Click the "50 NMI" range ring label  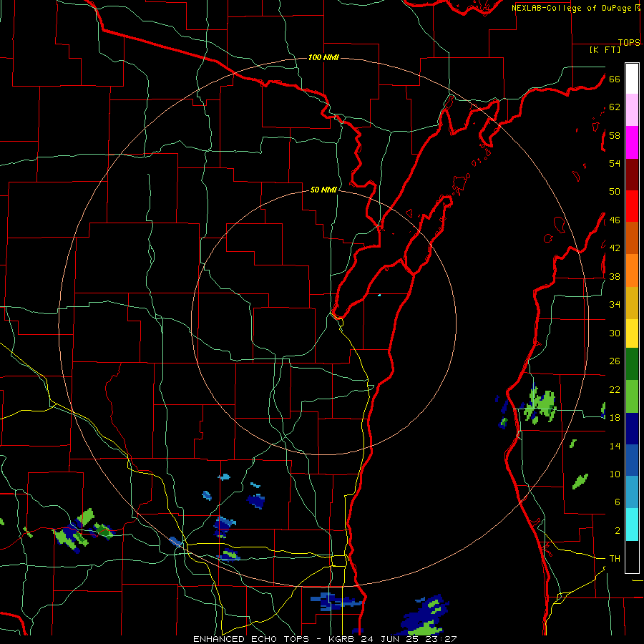323,190
